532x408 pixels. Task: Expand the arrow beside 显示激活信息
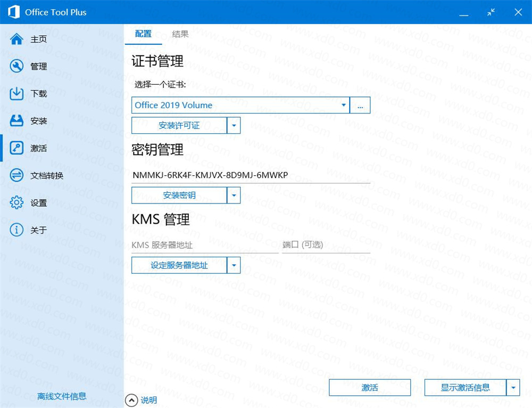tap(513, 388)
